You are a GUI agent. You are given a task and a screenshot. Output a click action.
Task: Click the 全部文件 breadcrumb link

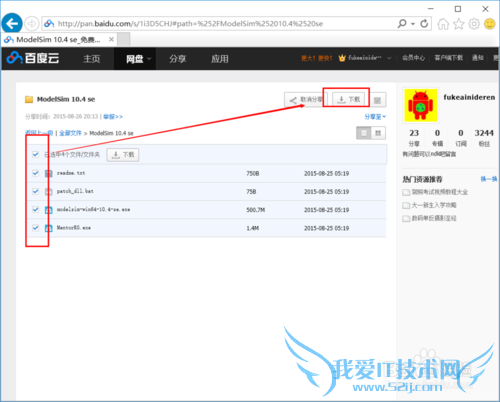coord(70,133)
